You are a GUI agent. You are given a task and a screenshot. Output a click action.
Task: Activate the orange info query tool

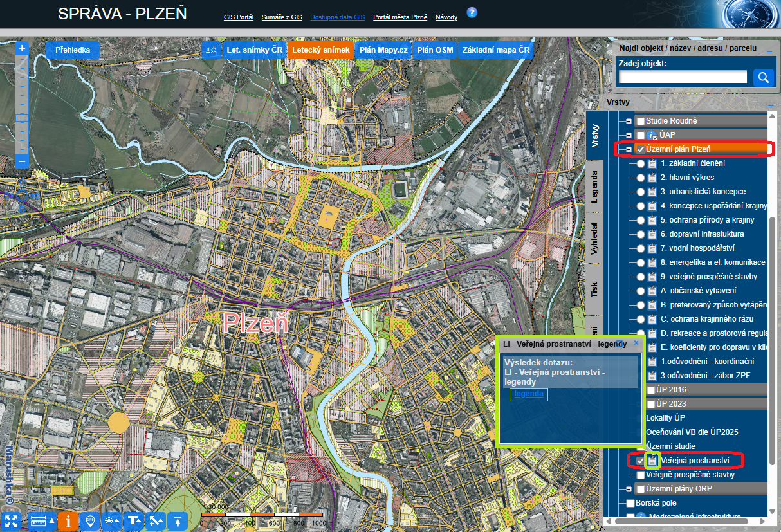coord(68,520)
